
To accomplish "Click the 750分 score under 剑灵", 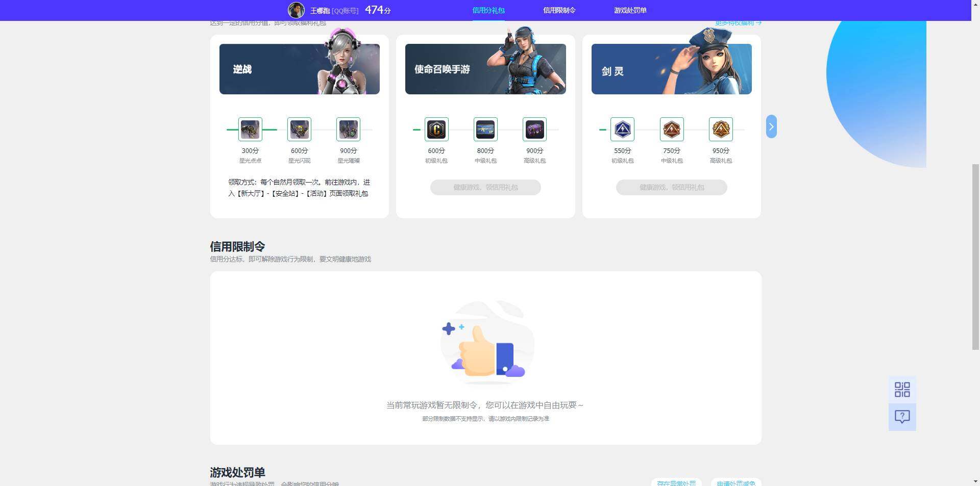I will [x=671, y=151].
